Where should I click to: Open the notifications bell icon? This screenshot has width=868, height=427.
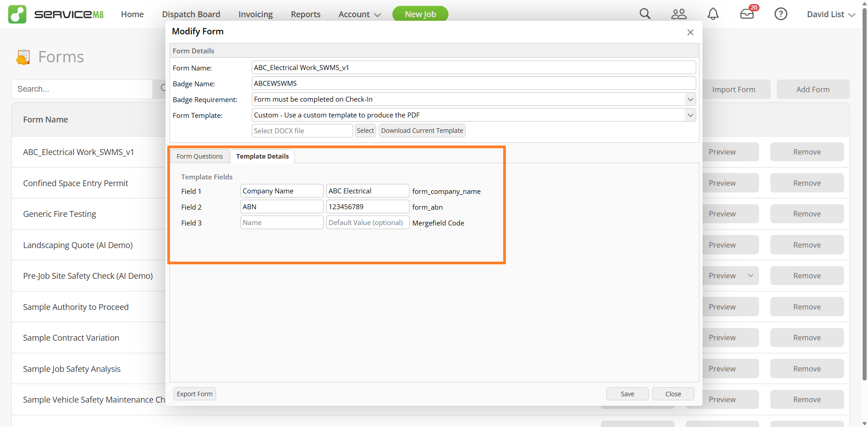pyautogui.click(x=713, y=14)
